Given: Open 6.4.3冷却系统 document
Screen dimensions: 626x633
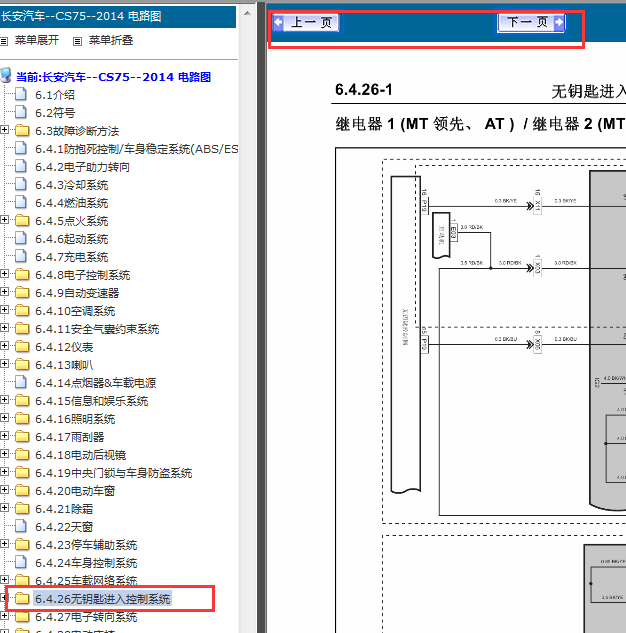Looking at the screenshot, I should [x=71, y=185].
